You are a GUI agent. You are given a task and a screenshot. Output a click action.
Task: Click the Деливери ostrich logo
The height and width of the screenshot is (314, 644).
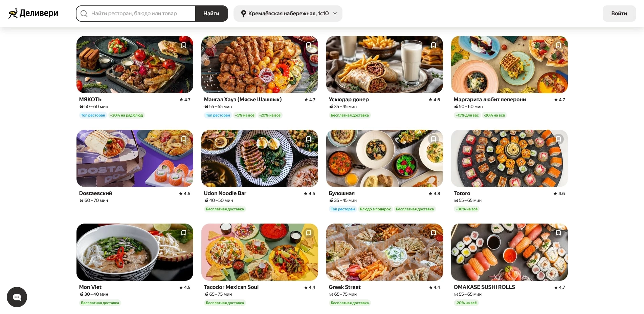pos(14,13)
